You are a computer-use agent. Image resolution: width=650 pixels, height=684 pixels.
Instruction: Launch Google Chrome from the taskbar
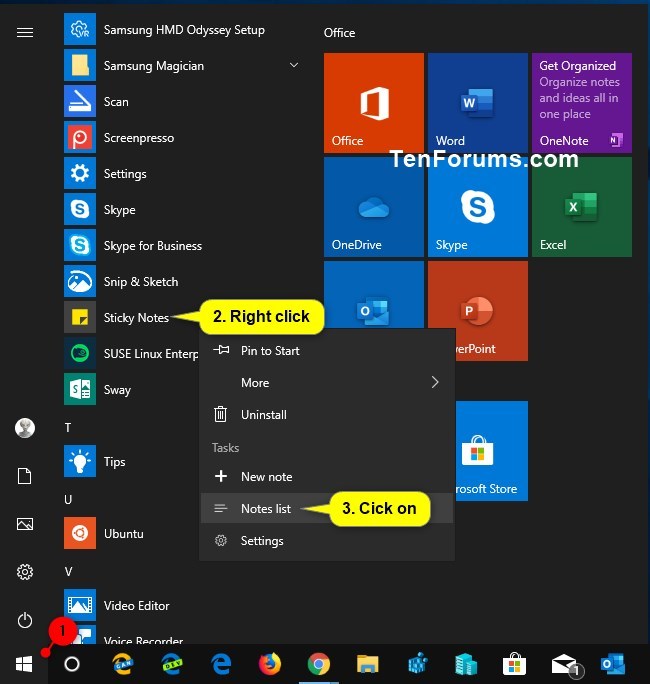pos(319,664)
